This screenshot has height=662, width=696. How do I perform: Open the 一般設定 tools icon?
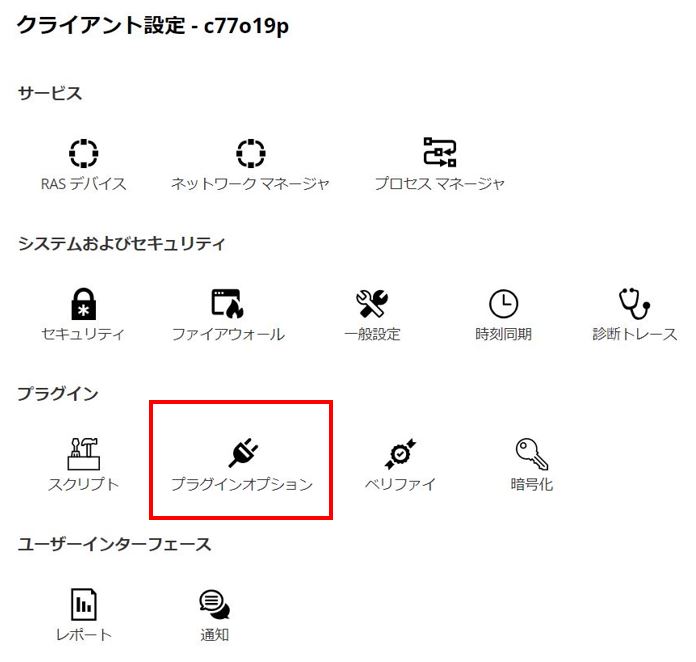[372, 304]
